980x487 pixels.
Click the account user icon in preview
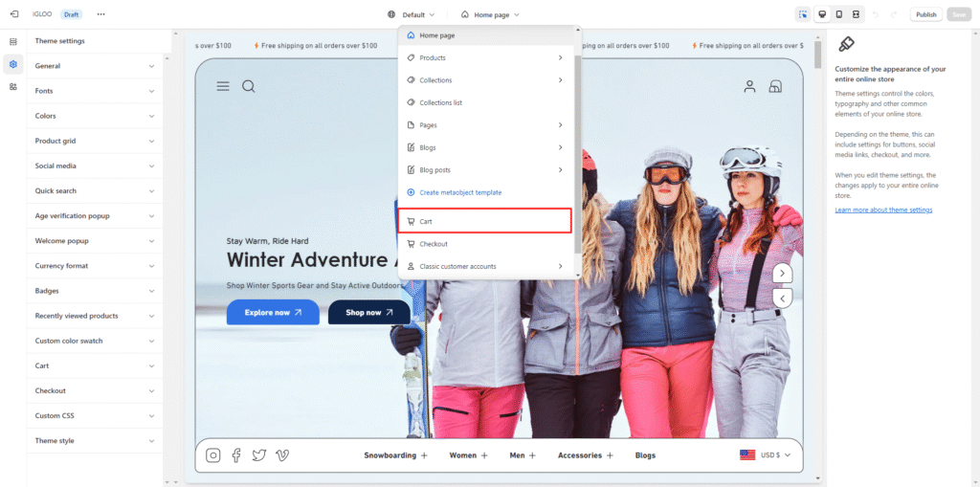[750, 86]
